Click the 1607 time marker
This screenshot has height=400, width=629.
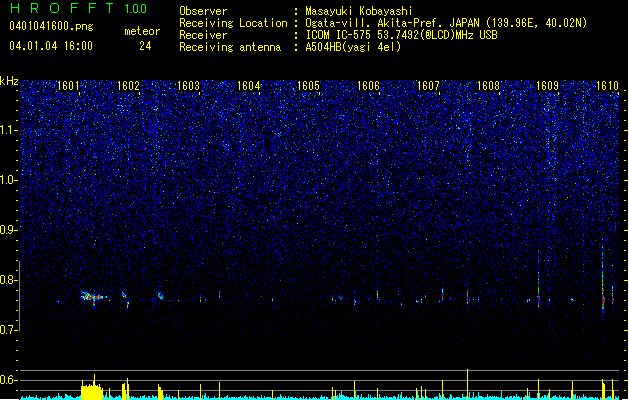pos(428,85)
